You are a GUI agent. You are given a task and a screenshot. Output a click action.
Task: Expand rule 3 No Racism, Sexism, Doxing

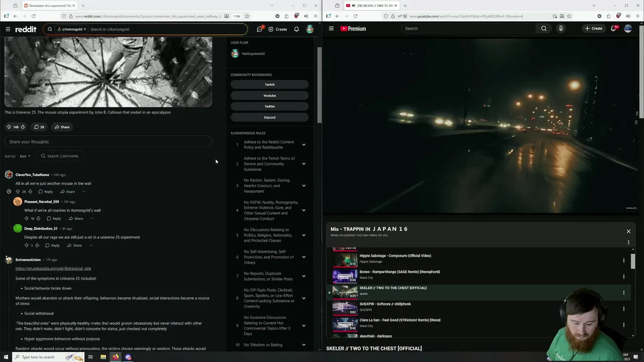(304, 186)
